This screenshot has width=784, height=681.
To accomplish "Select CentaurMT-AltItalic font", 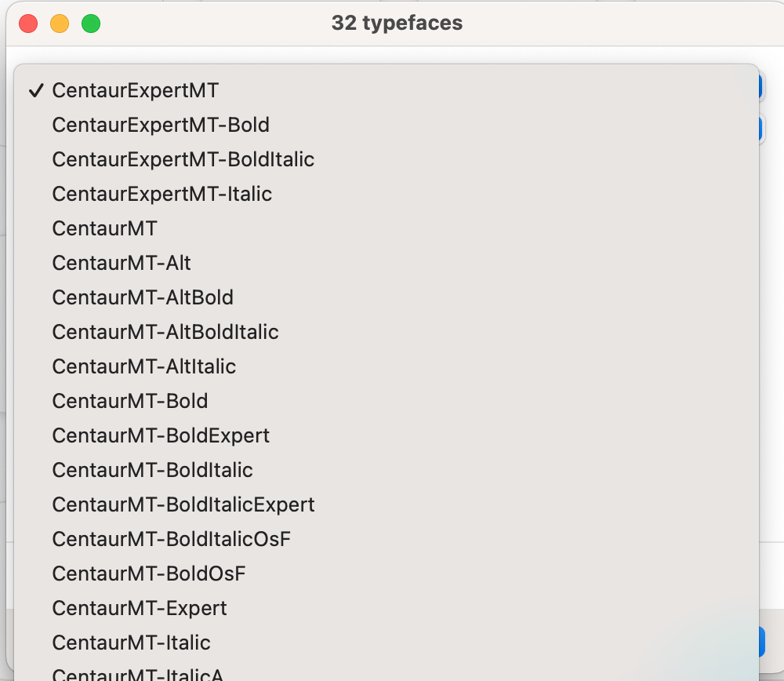I will coord(143,366).
